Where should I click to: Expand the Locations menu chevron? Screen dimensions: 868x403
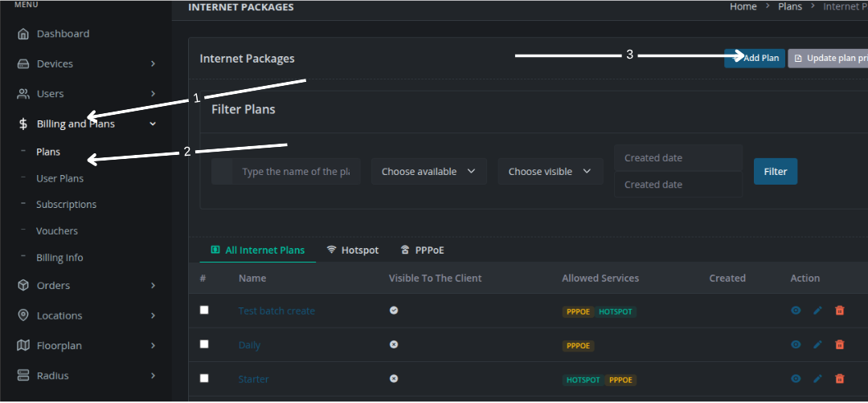[x=154, y=315]
